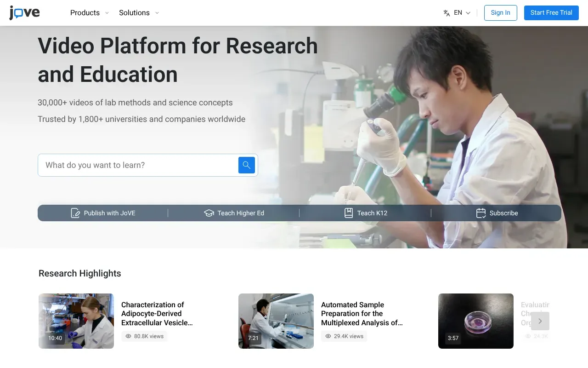This screenshot has height=368, width=588.
Task: Click the Sign In button
Action: pos(500,13)
